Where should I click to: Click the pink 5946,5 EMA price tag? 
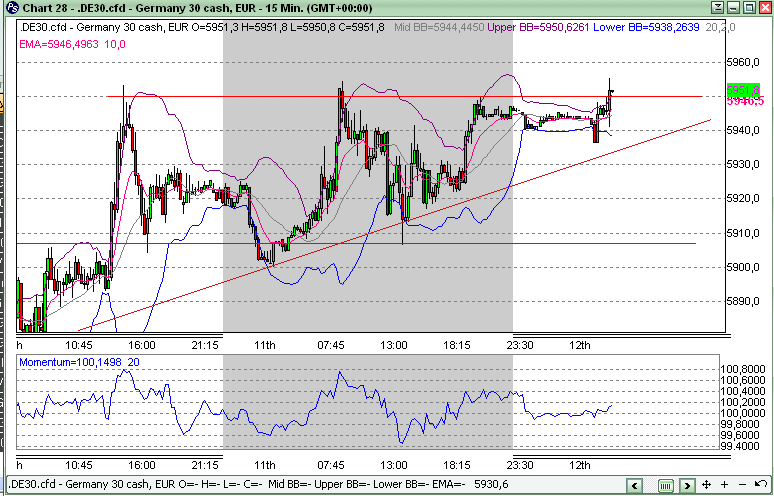[x=745, y=101]
